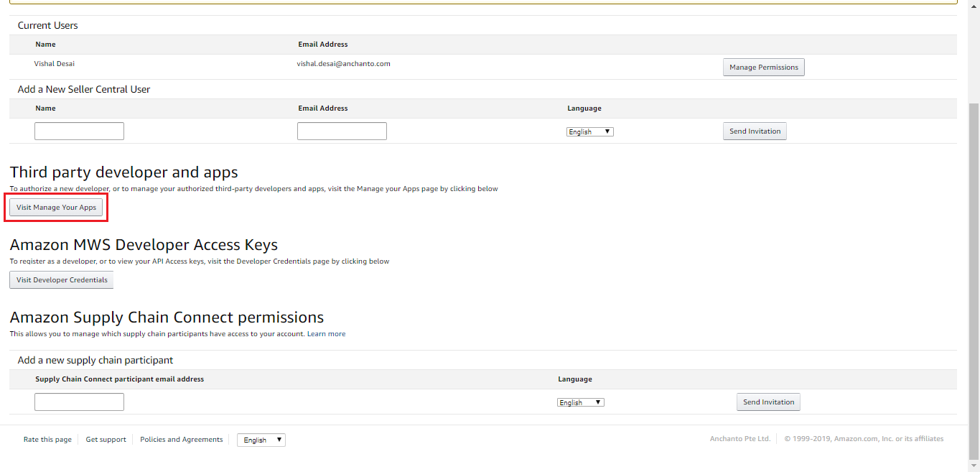Open the Rate this page link
Screen dimensions: 980x472
(47, 440)
